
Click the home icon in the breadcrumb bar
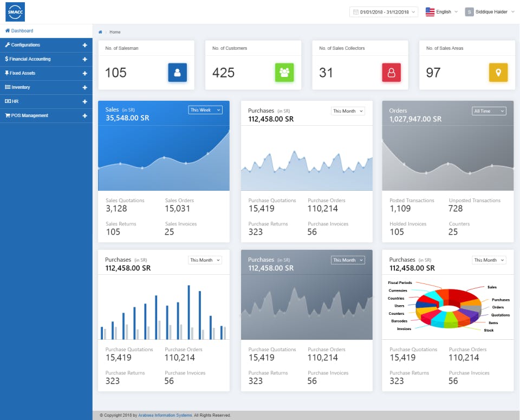pyautogui.click(x=100, y=32)
